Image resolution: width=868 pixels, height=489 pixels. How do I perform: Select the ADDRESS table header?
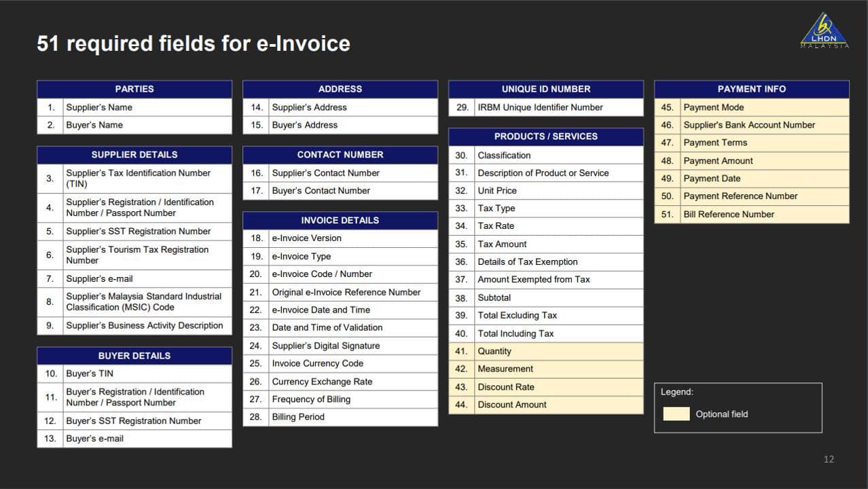(x=340, y=89)
